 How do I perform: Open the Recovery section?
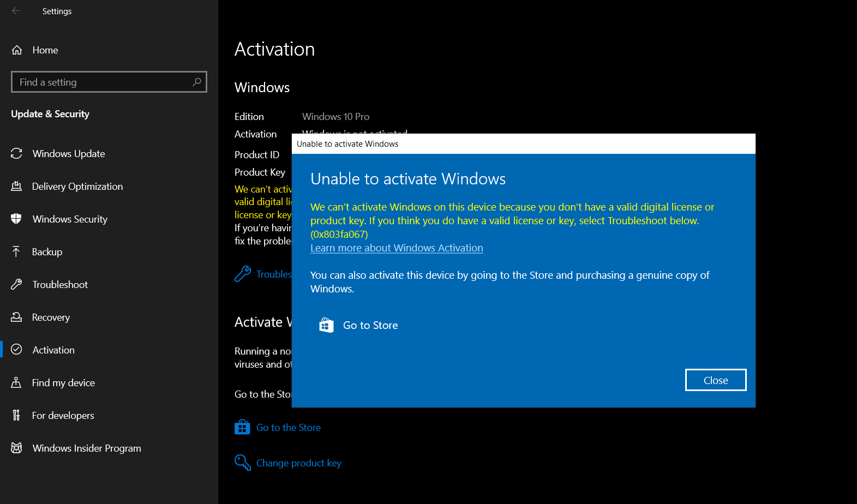pyautogui.click(x=51, y=317)
